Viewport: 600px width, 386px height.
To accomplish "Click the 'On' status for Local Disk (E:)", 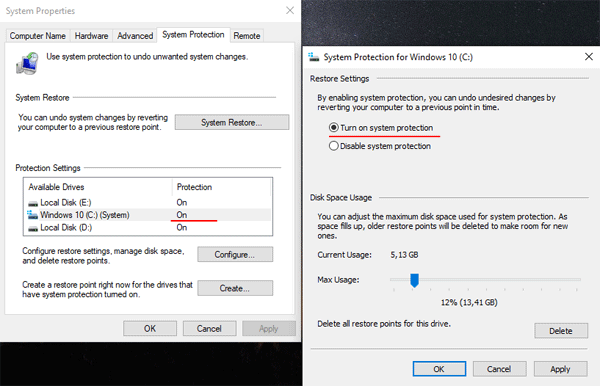I will tap(182, 202).
